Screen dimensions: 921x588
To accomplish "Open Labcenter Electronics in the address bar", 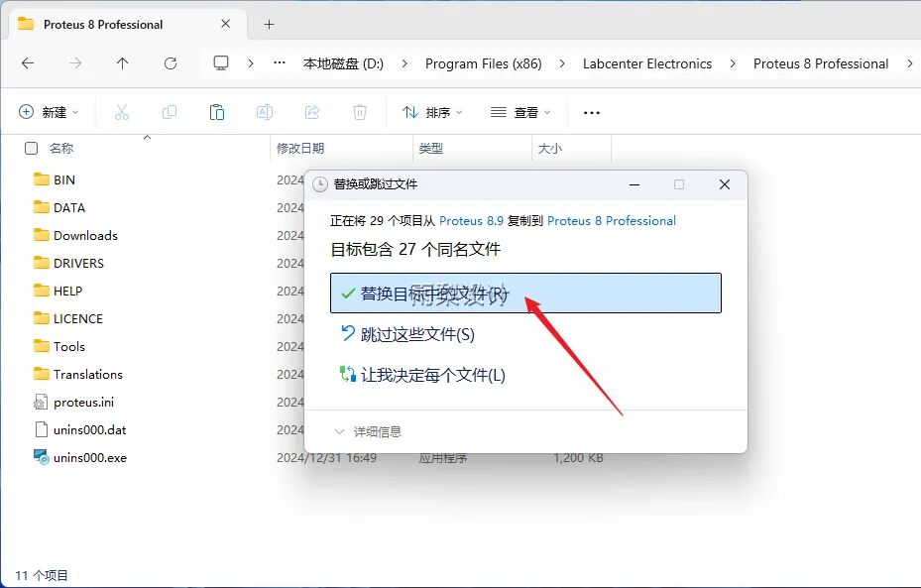I will [647, 63].
